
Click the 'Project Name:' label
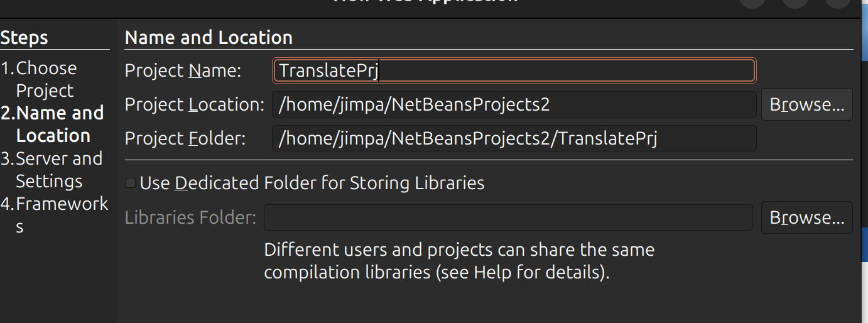(x=183, y=71)
